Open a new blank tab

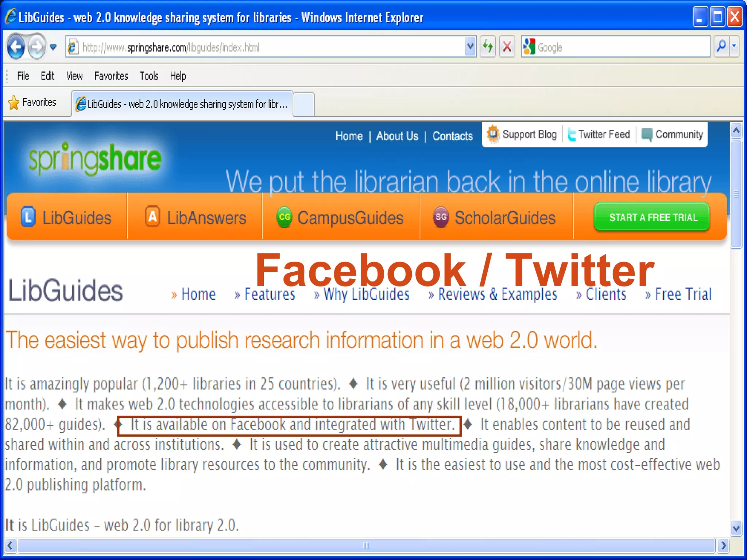point(303,104)
